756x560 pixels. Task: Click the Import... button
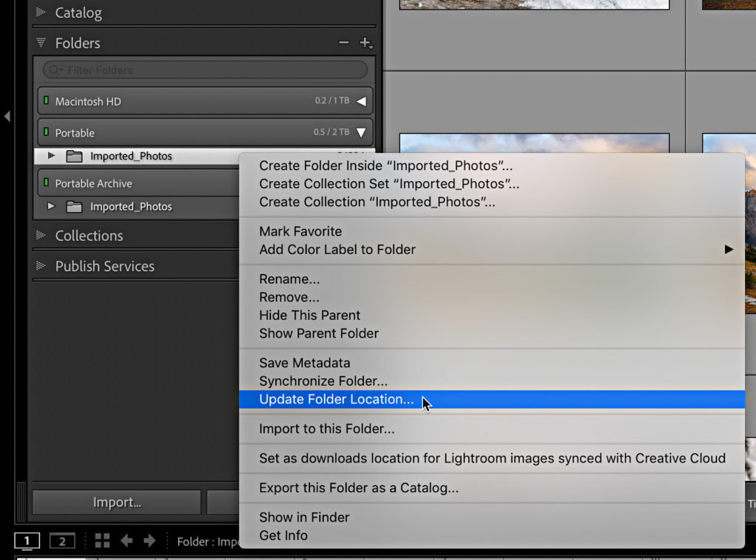tap(117, 502)
